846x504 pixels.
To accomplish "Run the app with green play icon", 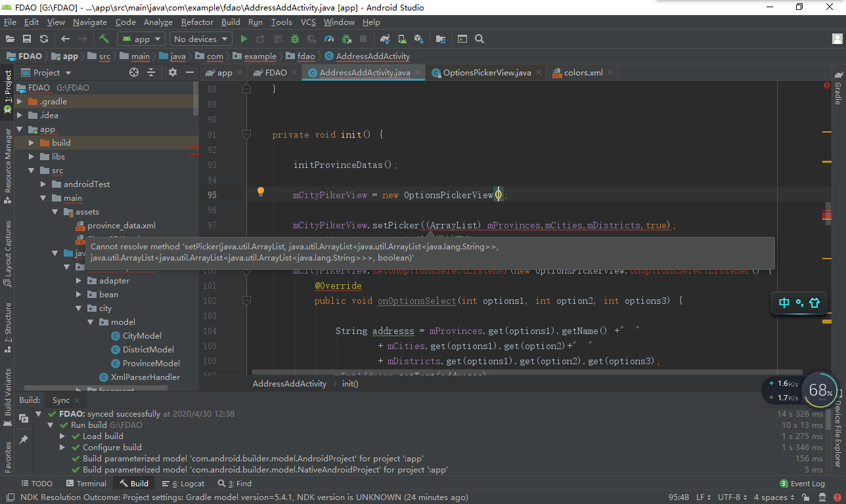I will 244,39.
